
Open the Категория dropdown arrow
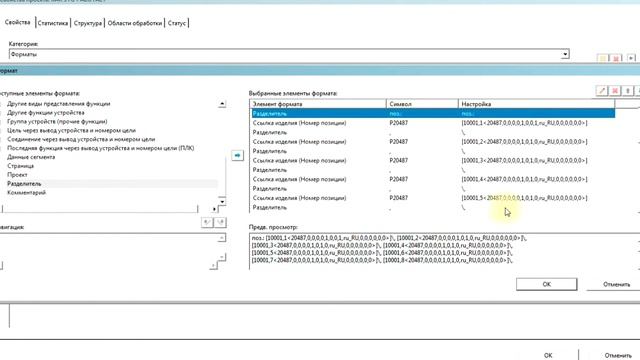coord(565,54)
